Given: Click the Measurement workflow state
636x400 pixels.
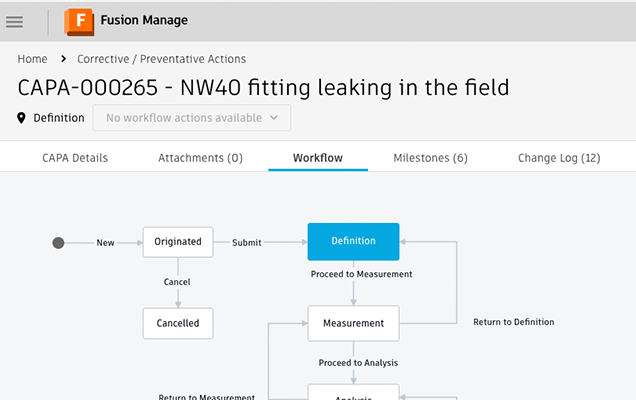Looking at the screenshot, I should click(353, 323).
